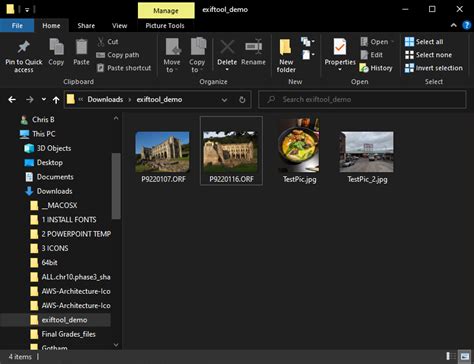This screenshot has height=364, width=474.
Task: Click the Properties checkmark icon
Action: tap(340, 47)
